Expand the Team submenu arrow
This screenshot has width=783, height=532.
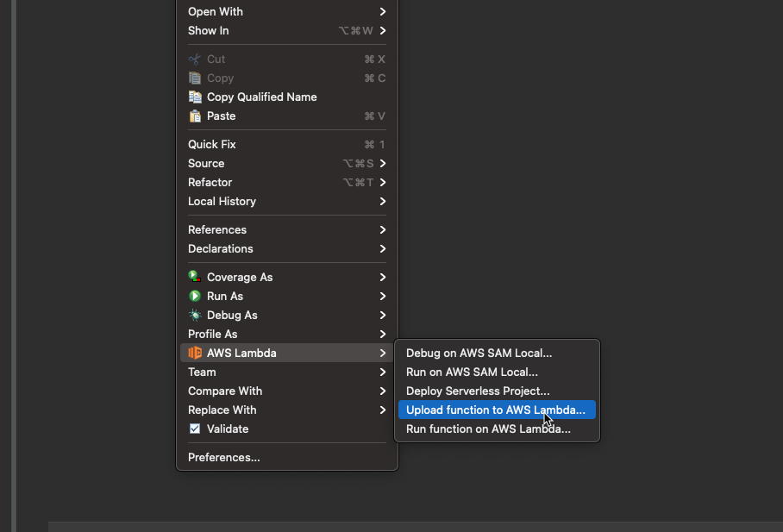[x=383, y=372]
